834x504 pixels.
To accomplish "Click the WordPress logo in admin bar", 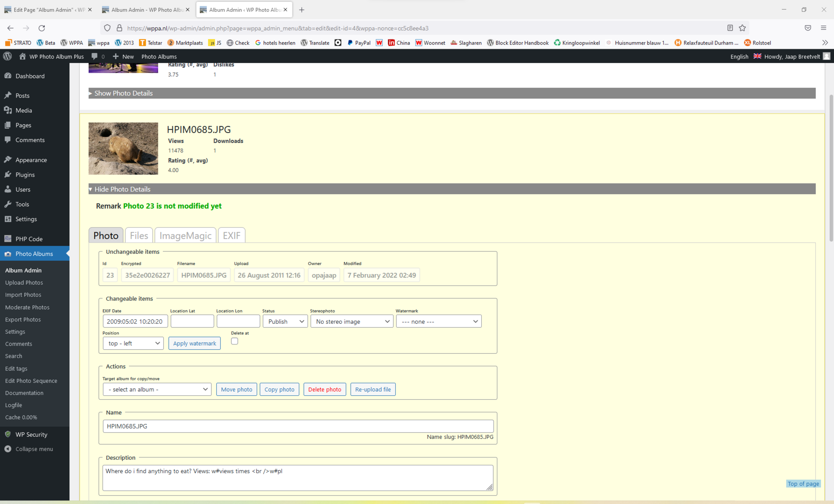I will coord(8,56).
